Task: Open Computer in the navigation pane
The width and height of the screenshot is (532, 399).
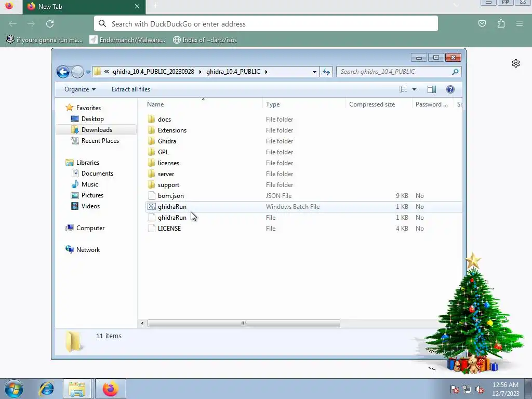Action: point(90,228)
